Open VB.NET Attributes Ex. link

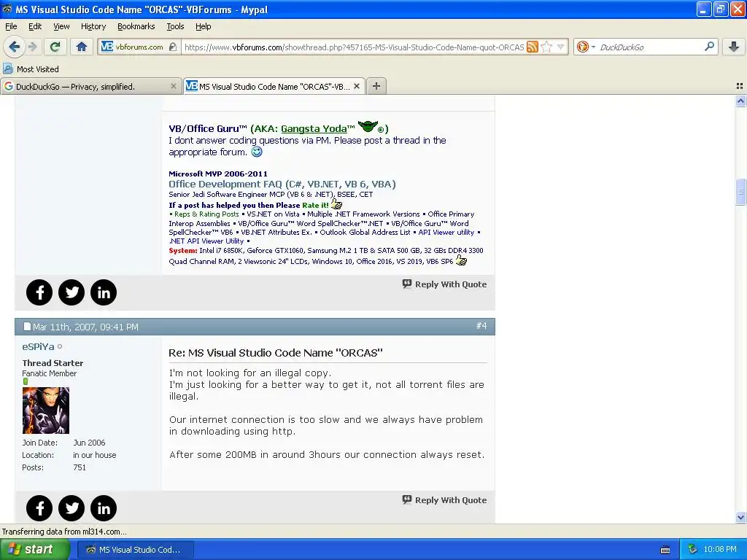276,233
